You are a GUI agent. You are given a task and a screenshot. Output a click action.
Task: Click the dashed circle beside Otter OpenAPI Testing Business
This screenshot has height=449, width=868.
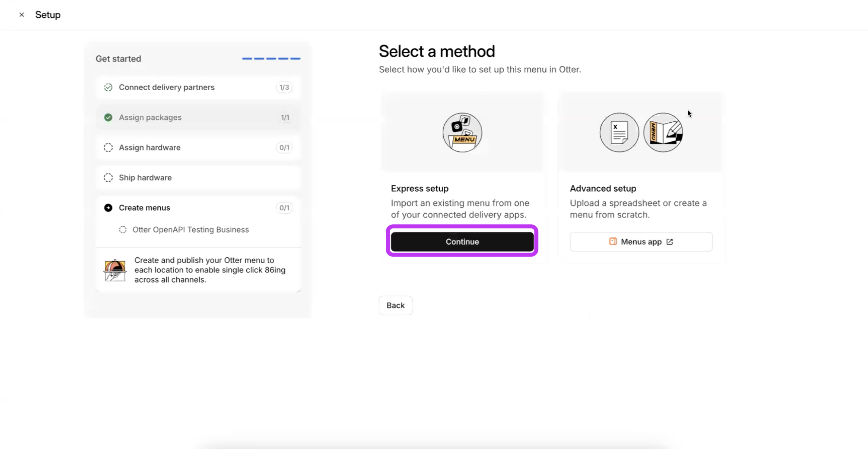click(123, 230)
